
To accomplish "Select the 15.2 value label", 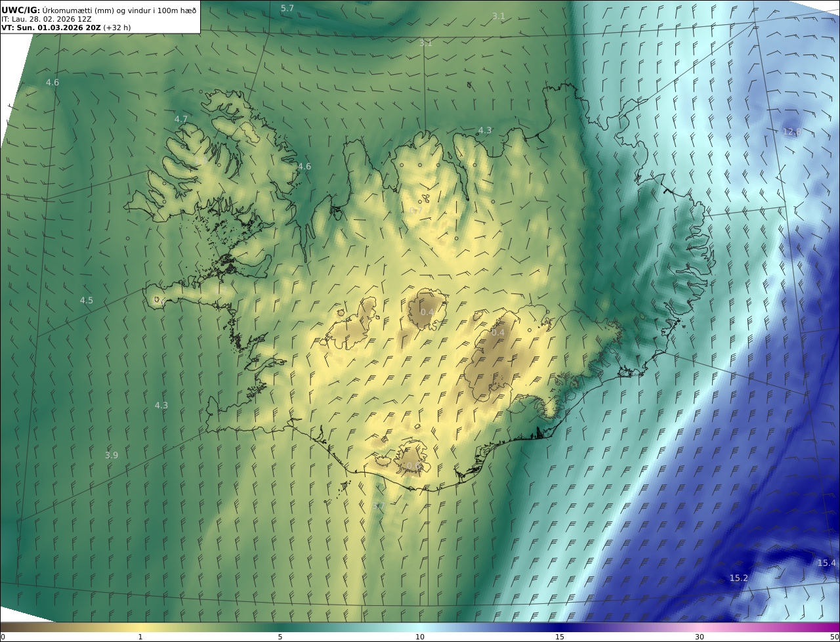I will pos(739,578).
